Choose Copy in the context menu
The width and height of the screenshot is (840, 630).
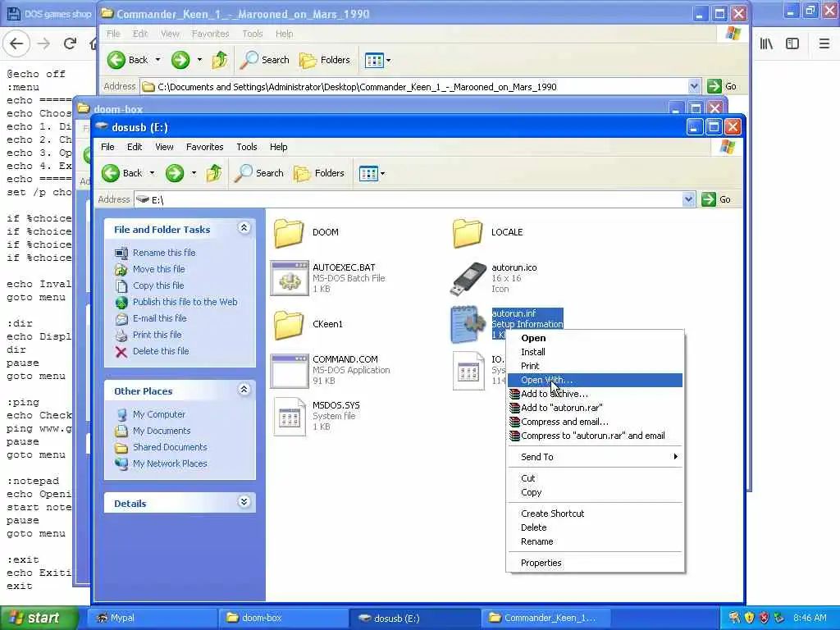tap(595, 492)
